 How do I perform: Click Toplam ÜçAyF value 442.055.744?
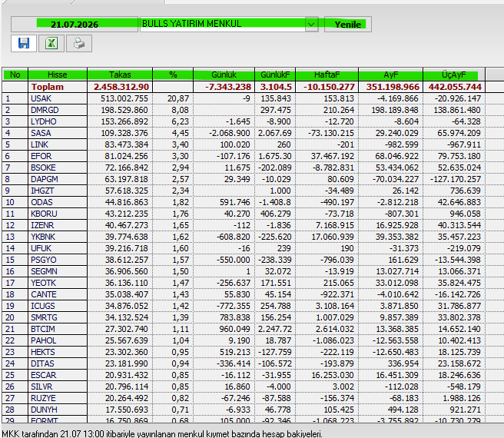[455, 87]
